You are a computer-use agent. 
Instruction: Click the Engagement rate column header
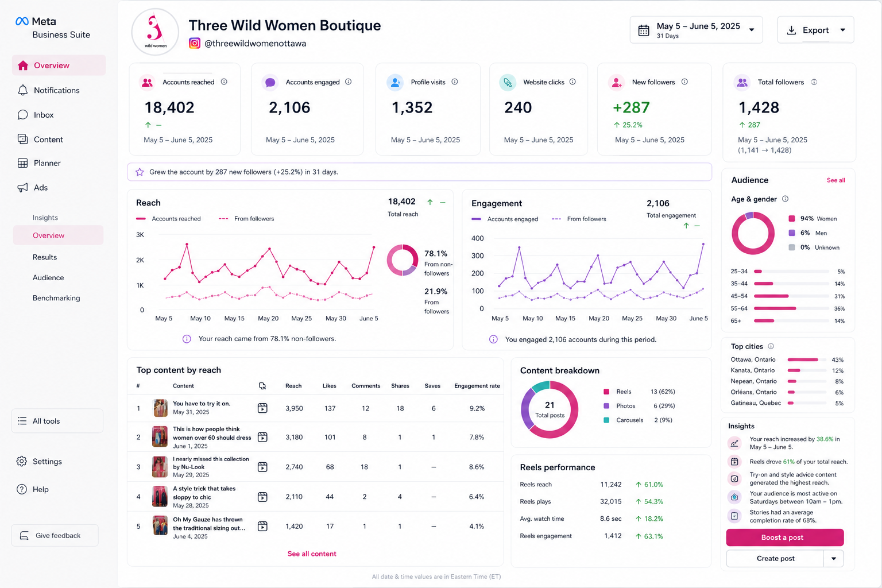[477, 386]
